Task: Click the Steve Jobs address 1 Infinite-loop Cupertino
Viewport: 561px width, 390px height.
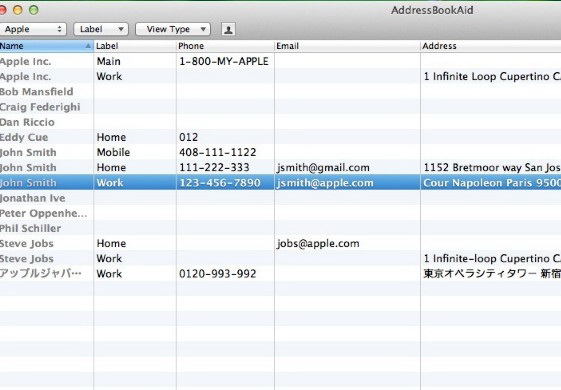Action: 492,259
